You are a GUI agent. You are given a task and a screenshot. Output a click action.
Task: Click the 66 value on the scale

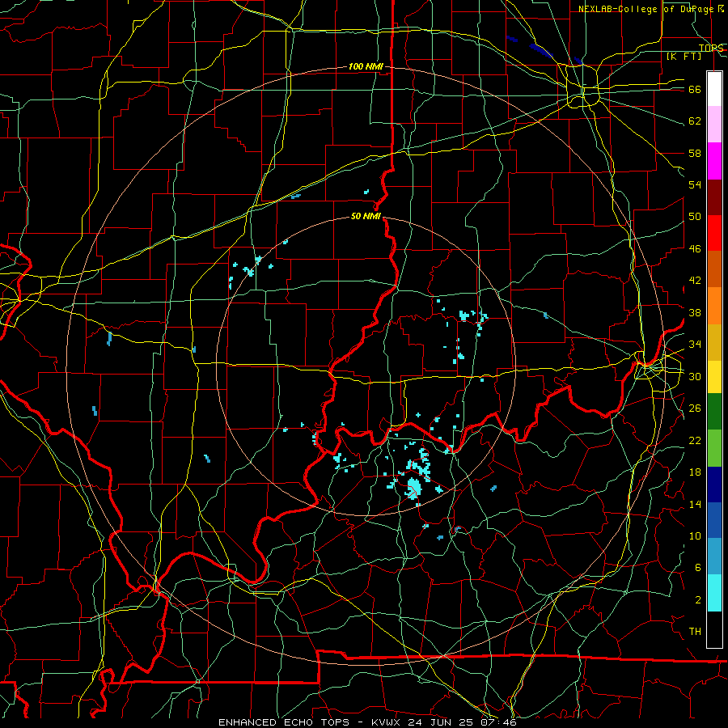pos(695,90)
